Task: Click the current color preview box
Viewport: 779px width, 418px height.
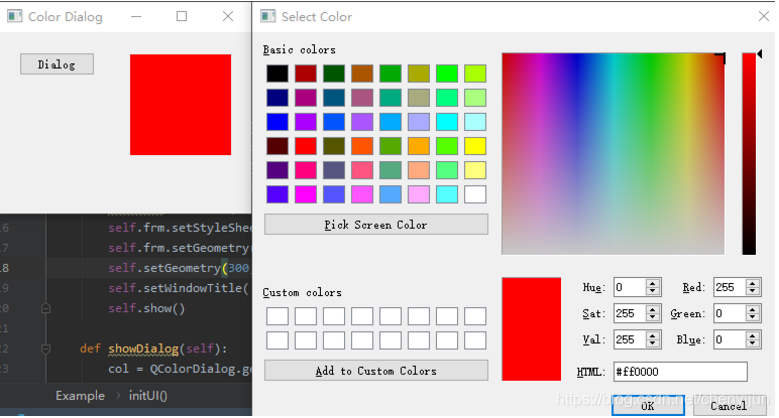Action: [531, 329]
